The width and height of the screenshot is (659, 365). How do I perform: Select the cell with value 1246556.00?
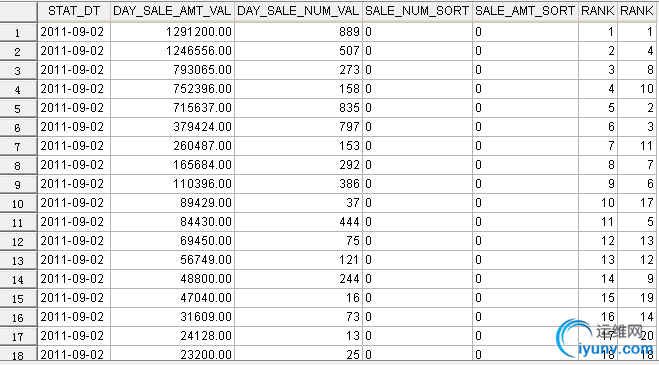(172, 51)
